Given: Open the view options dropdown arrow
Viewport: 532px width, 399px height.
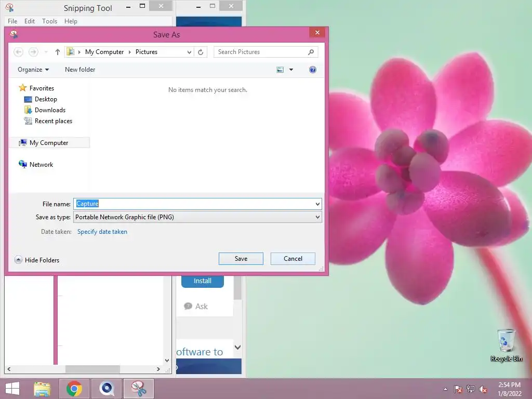Looking at the screenshot, I should pos(291,70).
